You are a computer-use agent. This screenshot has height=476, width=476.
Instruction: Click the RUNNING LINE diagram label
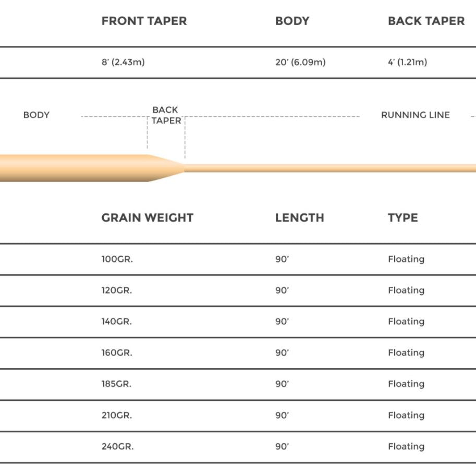[x=415, y=115]
